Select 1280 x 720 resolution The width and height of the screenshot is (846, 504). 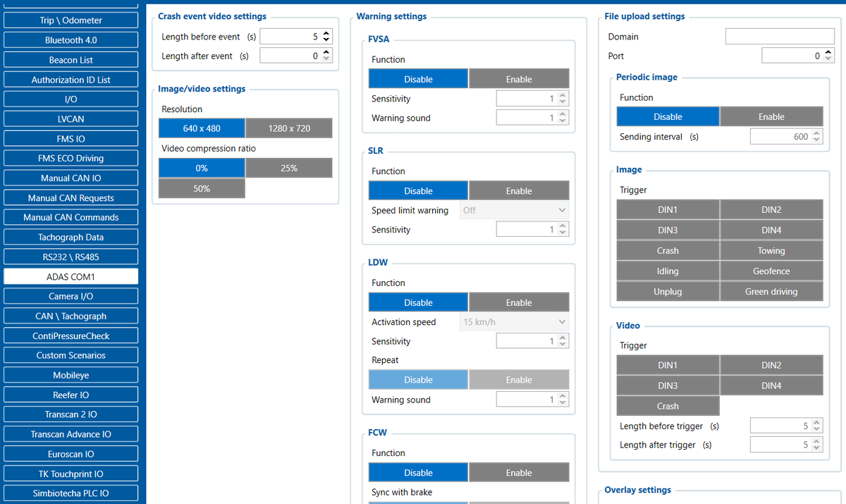288,128
